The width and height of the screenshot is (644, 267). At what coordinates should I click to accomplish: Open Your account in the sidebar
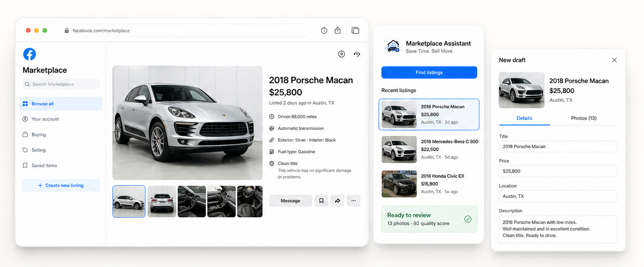61,119
